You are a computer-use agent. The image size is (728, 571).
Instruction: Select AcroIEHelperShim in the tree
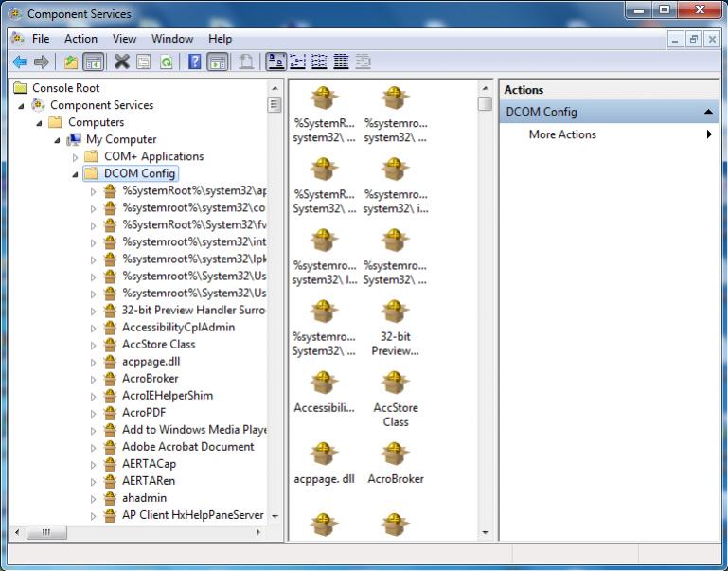pyautogui.click(x=168, y=396)
